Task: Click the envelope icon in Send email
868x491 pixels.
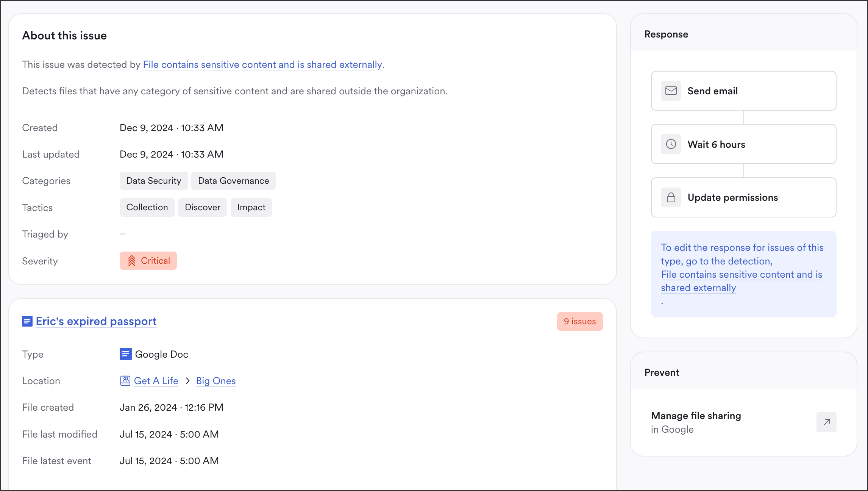Action: click(671, 91)
